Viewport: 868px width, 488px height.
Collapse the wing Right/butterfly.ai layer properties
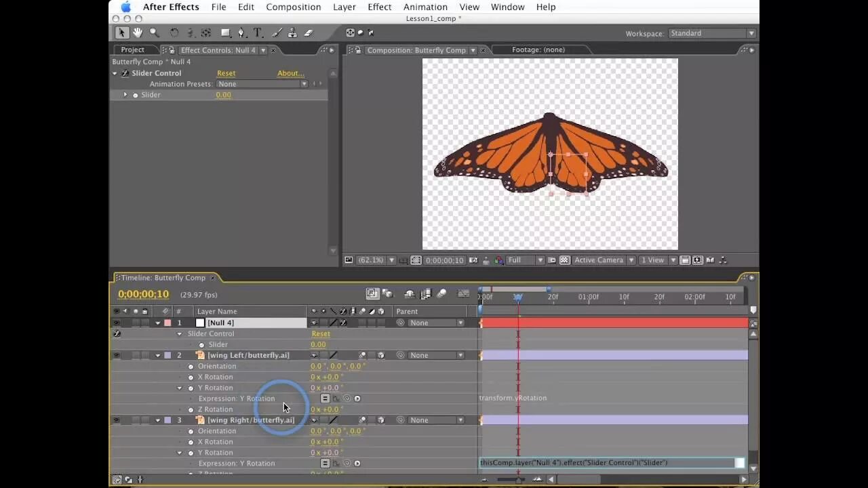(158, 420)
